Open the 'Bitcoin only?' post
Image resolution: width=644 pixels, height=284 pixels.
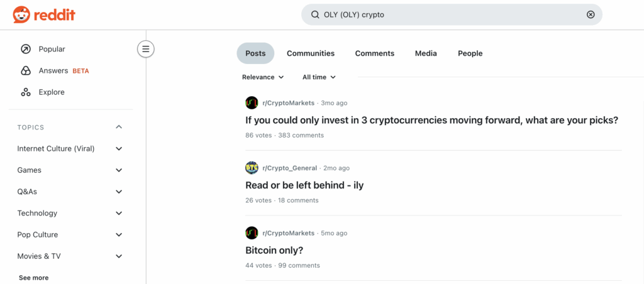point(274,250)
